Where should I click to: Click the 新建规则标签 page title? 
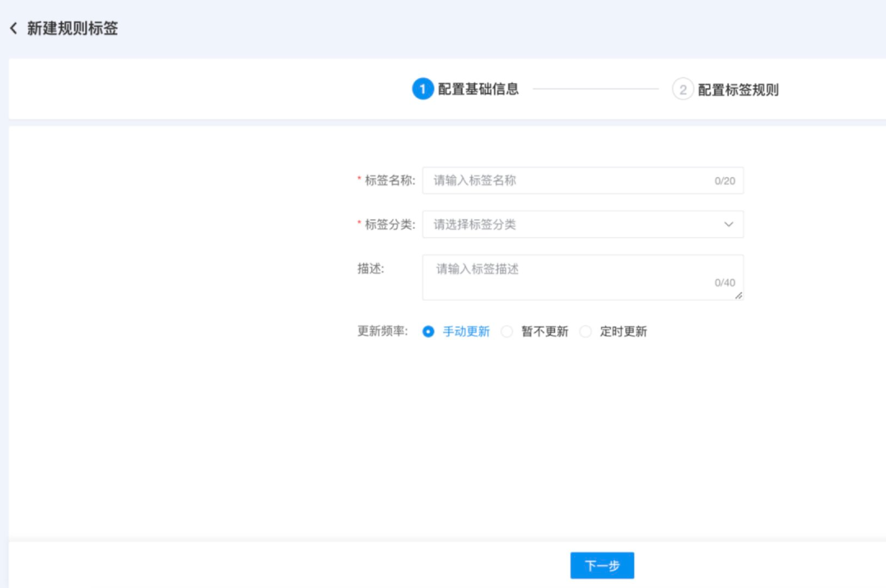pyautogui.click(x=72, y=28)
